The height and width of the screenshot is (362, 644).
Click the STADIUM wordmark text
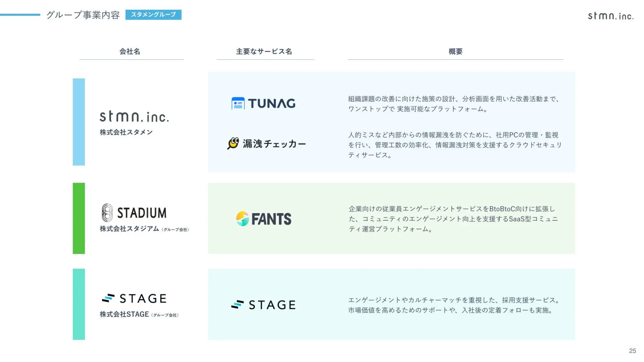(x=142, y=213)
